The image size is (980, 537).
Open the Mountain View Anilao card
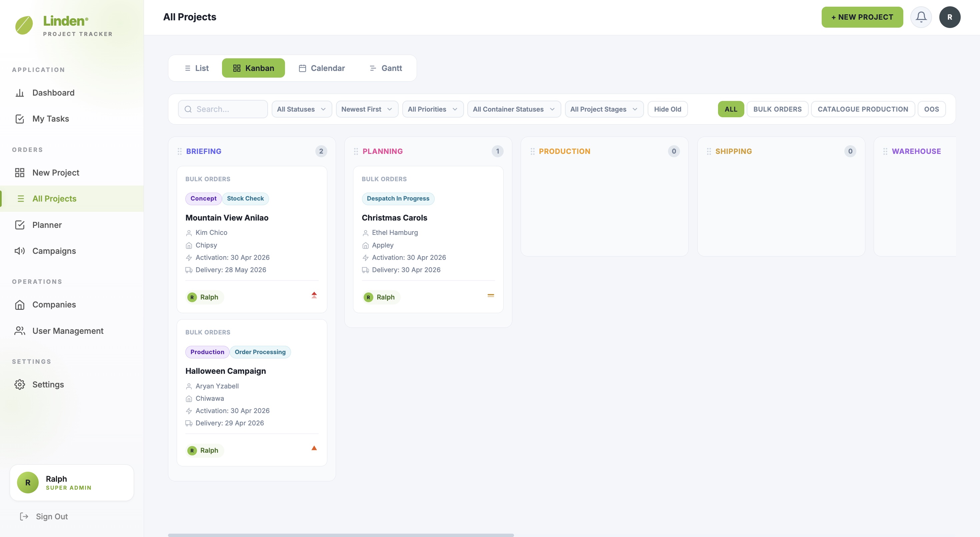(251, 240)
